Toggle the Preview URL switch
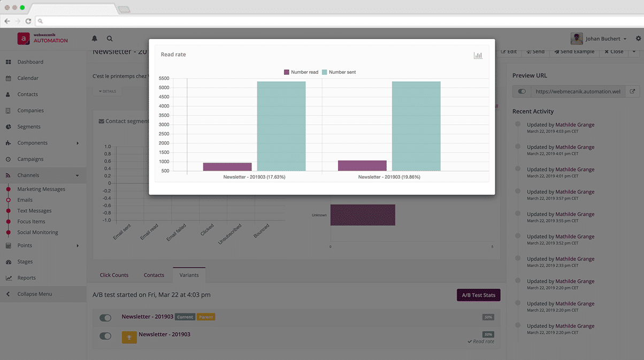This screenshot has height=360, width=644. pyautogui.click(x=522, y=91)
